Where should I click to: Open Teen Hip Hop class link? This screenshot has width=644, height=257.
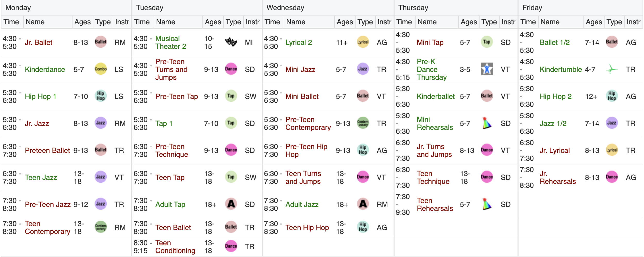[307, 227]
